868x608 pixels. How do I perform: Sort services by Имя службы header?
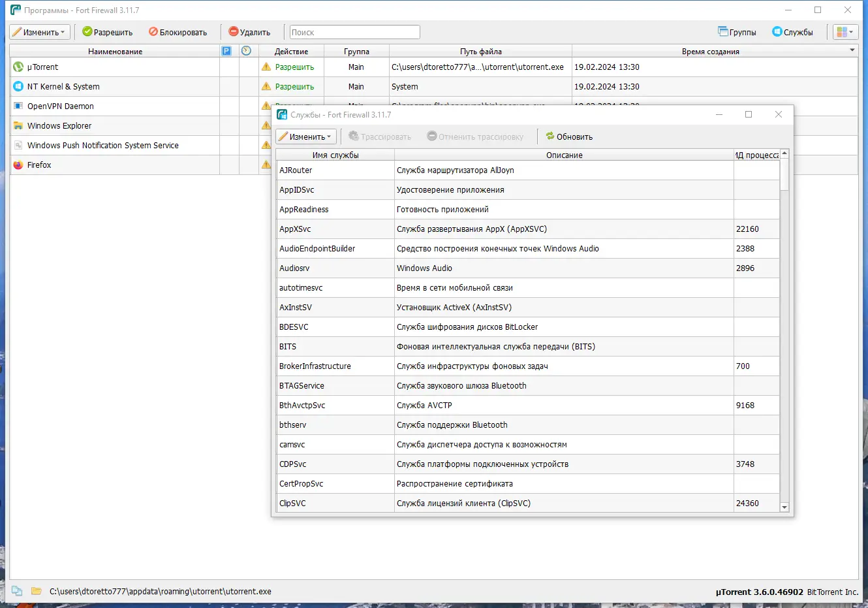coord(335,155)
